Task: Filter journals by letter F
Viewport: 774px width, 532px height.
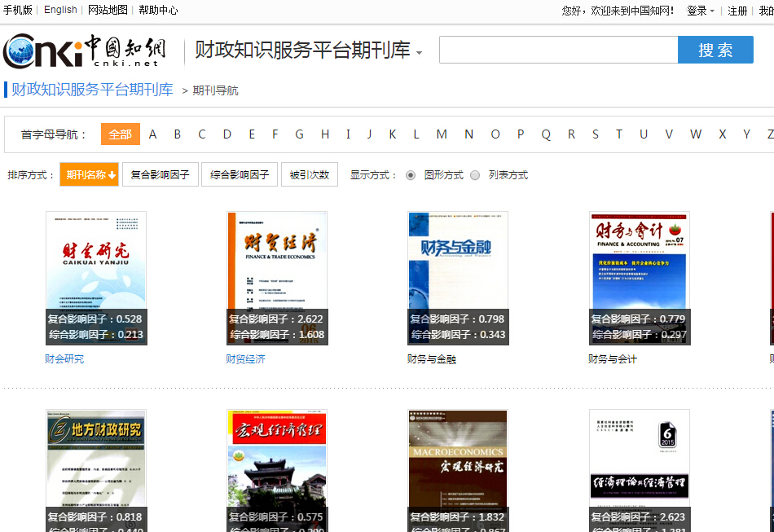Action: (275, 134)
